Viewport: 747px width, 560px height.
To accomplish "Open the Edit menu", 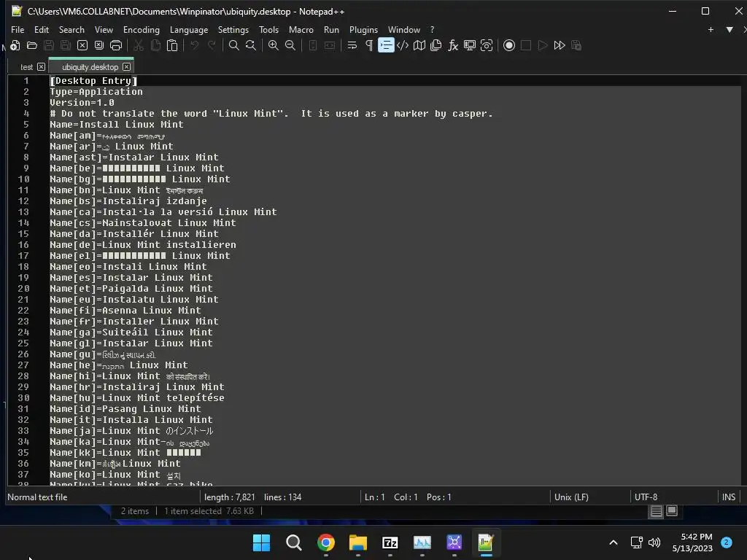I will pyautogui.click(x=42, y=29).
